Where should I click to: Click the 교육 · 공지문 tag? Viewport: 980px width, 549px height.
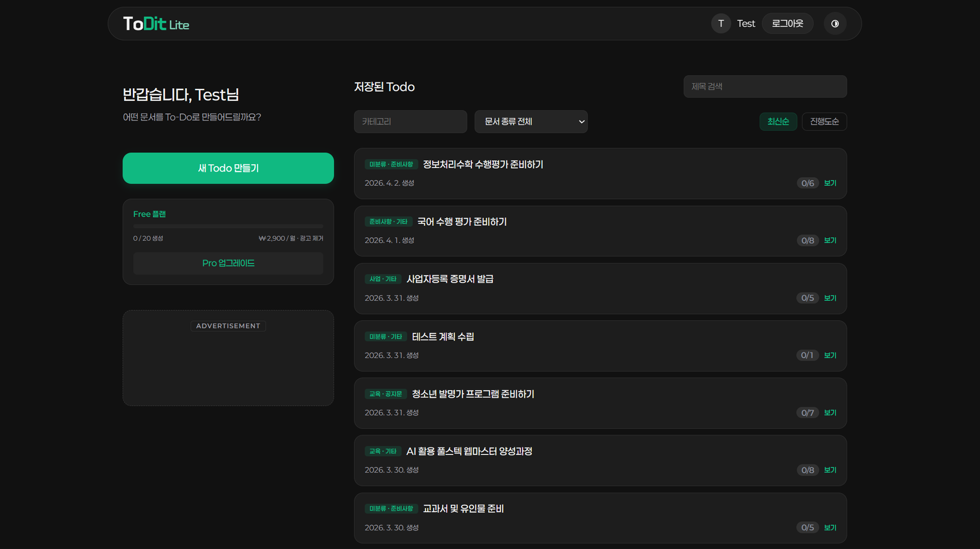386,394
